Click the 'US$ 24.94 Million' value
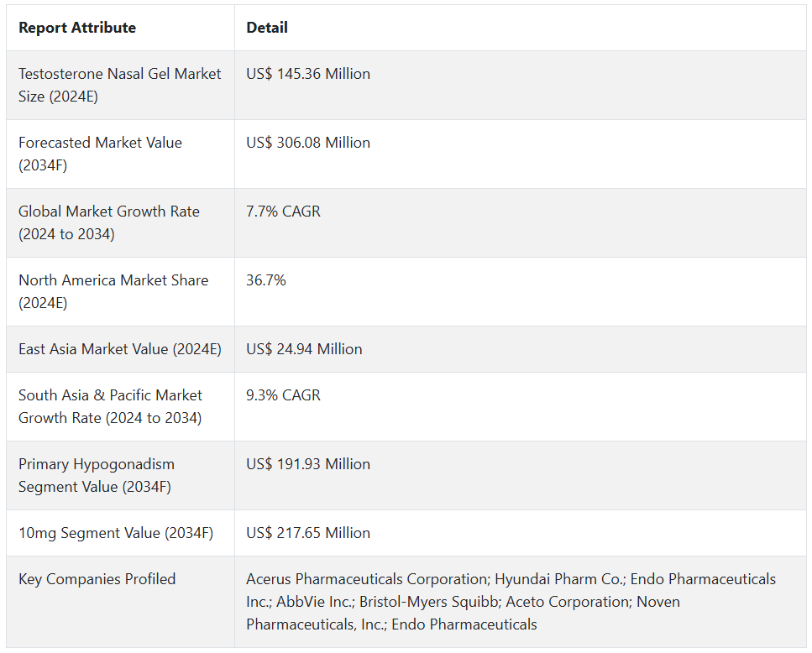The width and height of the screenshot is (812, 653). 304,349
